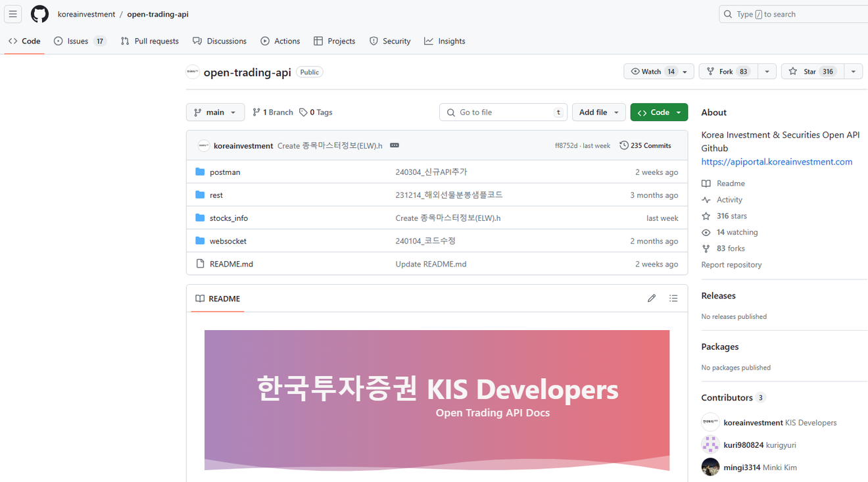Focus the 'Type / to search' field
This screenshot has height=482, width=868.
(x=794, y=14)
